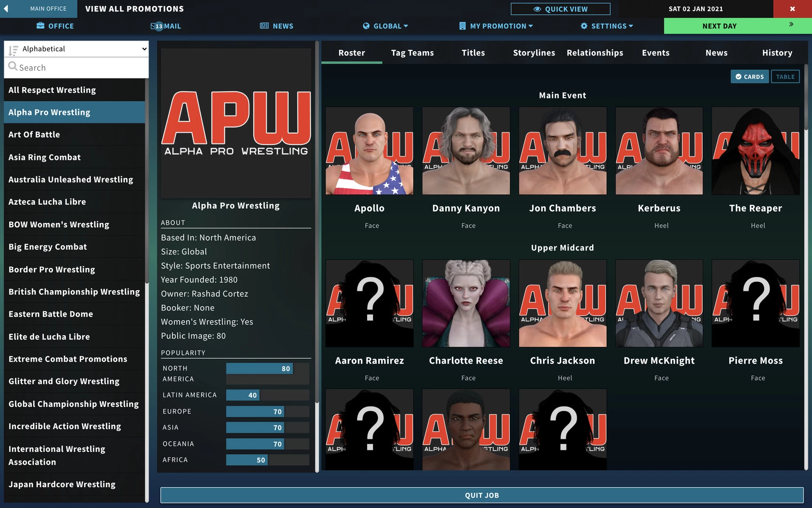The height and width of the screenshot is (508, 812).
Task: Close the screen with the red X
Action: click(792, 8)
